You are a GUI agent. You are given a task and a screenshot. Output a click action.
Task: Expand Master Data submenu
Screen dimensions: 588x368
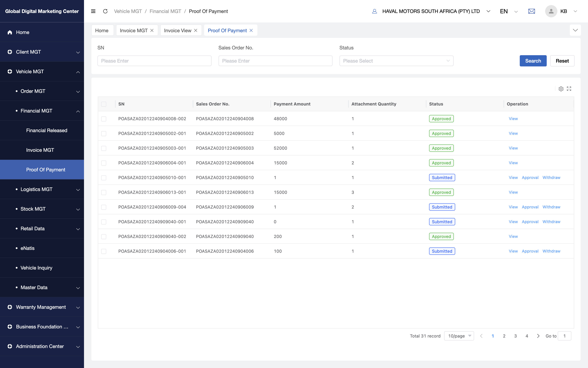(78, 288)
